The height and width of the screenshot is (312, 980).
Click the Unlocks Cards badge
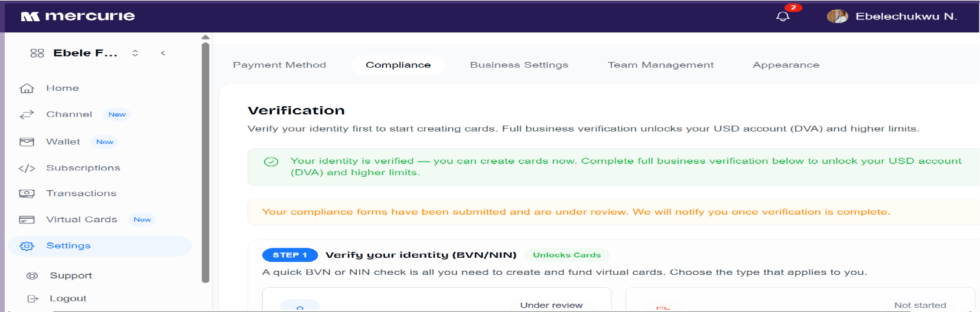[567, 255]
